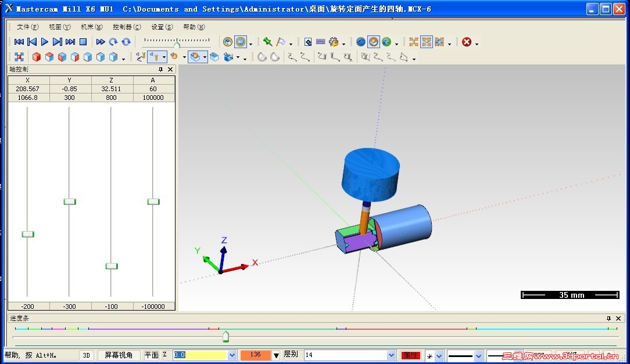Click the first orange grid pattern icon
630x364 pixels.
point(413,42)
